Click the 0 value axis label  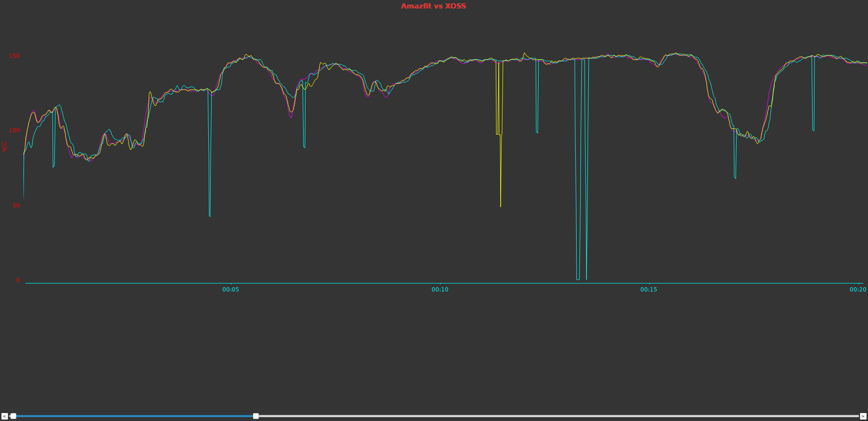click(18, 280)
